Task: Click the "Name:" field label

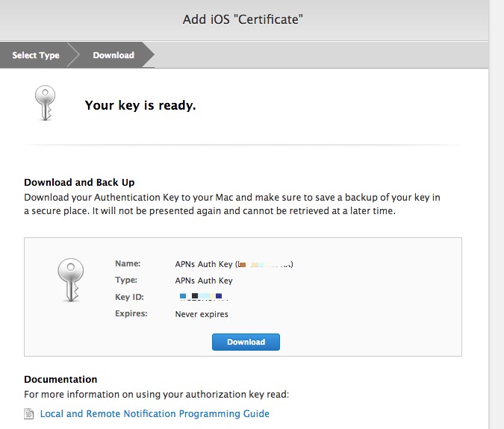Action: pos(127,263)
